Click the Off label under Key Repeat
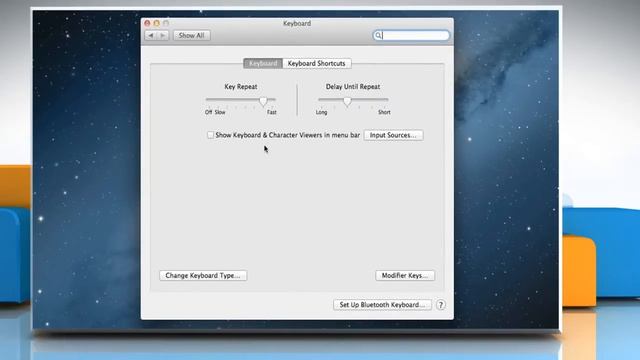Viewport: 640px width, 360px height. click(x=209, y=112)
